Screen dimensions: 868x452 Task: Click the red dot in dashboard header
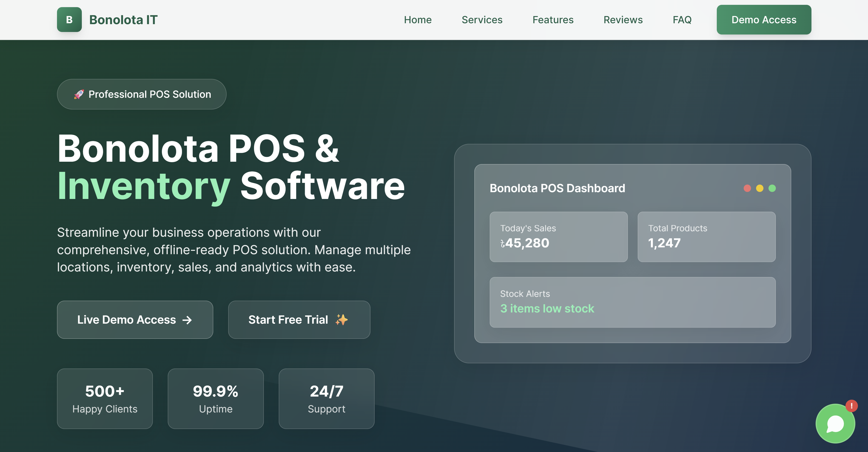point(747,188)
